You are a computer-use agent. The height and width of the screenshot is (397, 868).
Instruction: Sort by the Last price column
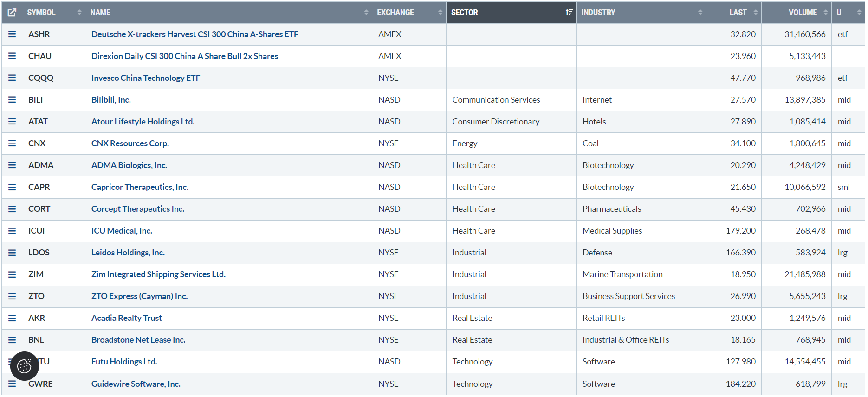click(x=738, y=13)
